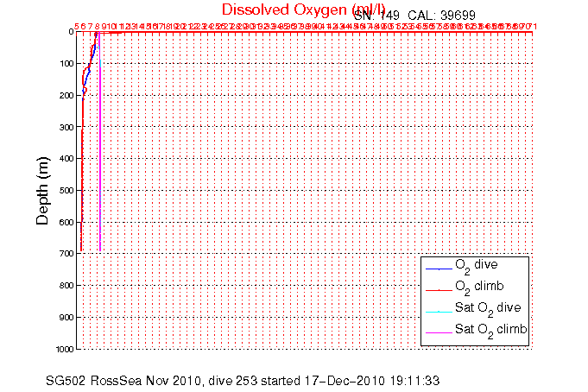Click the cyan line sample beside 'Sat O2 dive'
Image resolution: width=588 pixels, height=392 pixels.
439,312
